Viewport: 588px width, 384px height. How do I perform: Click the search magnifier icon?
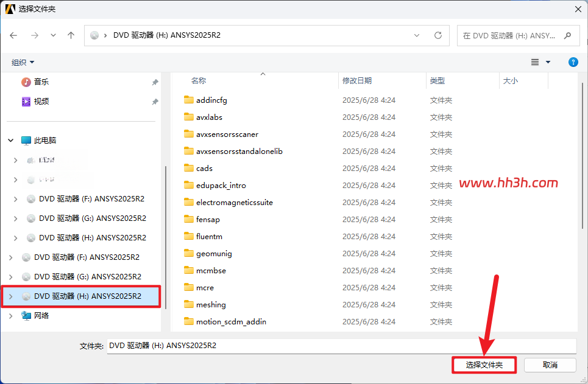coord(567,35)
